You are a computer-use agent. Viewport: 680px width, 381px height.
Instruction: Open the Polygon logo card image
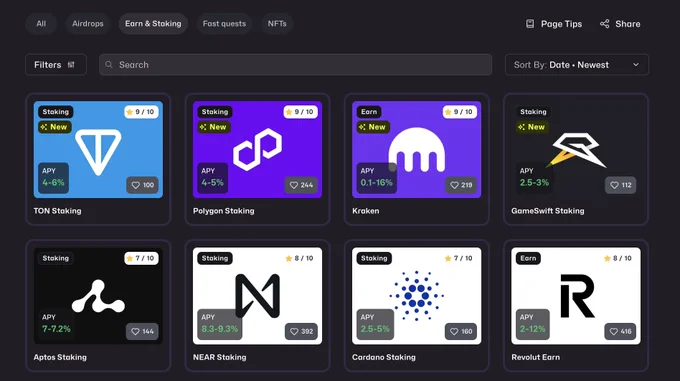click(258, 150)
